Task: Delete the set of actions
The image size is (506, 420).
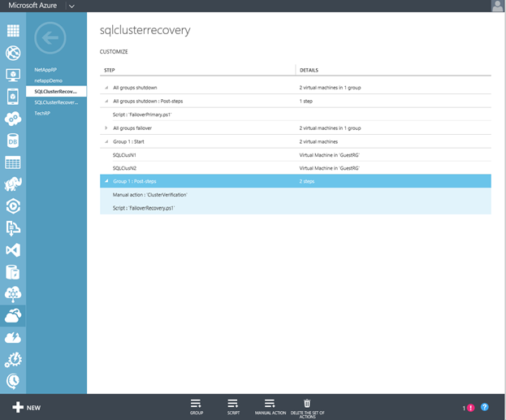Action: tap(307, 409)
